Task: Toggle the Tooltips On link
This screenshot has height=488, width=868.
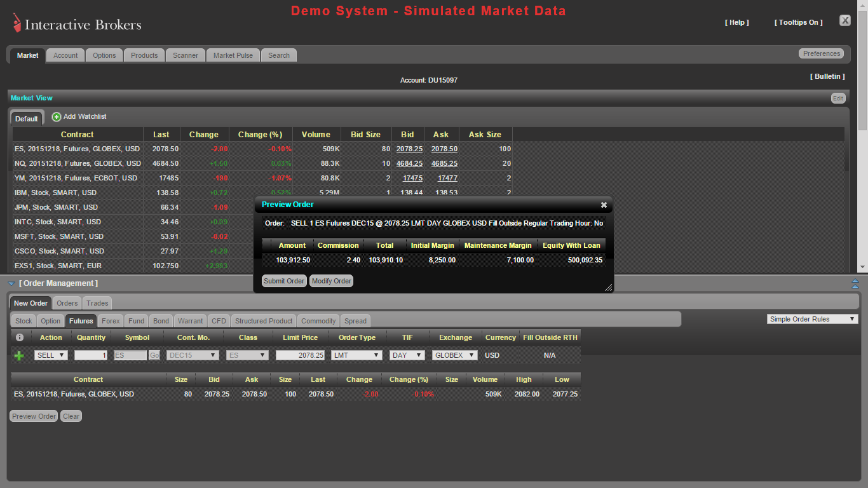Action: (x=798, y=22)
